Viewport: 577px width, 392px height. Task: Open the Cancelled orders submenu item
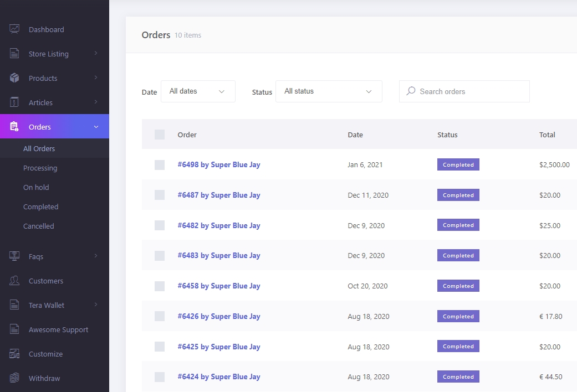click(x=39, y=226)
